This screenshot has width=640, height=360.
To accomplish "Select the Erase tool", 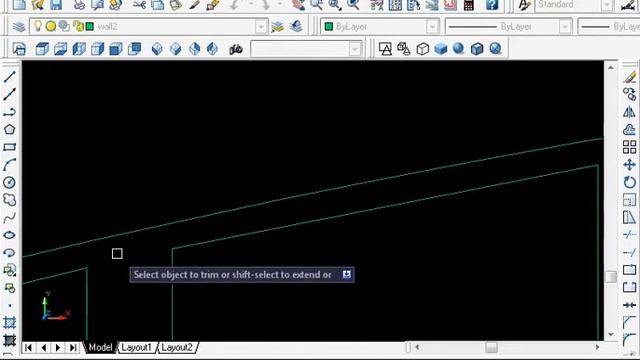I will click(630, 77).
